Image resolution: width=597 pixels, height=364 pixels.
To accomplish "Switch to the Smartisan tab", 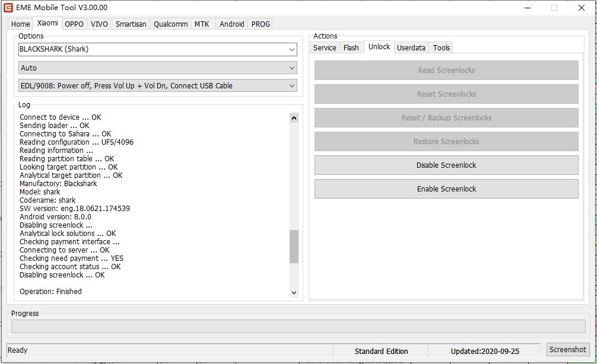I will [131, 24].
